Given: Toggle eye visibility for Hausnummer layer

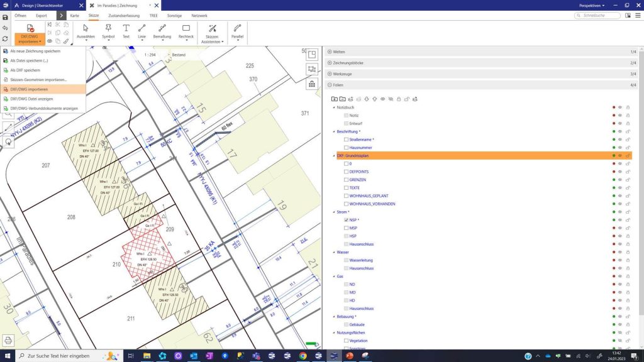Looking at the screenshot, I should tap(619, 147).
